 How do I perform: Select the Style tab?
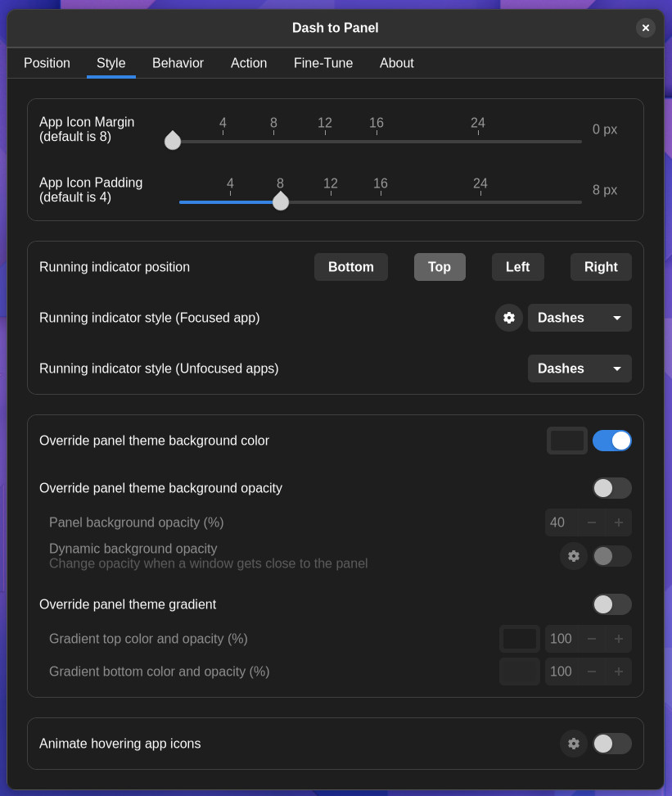(111, 63)
